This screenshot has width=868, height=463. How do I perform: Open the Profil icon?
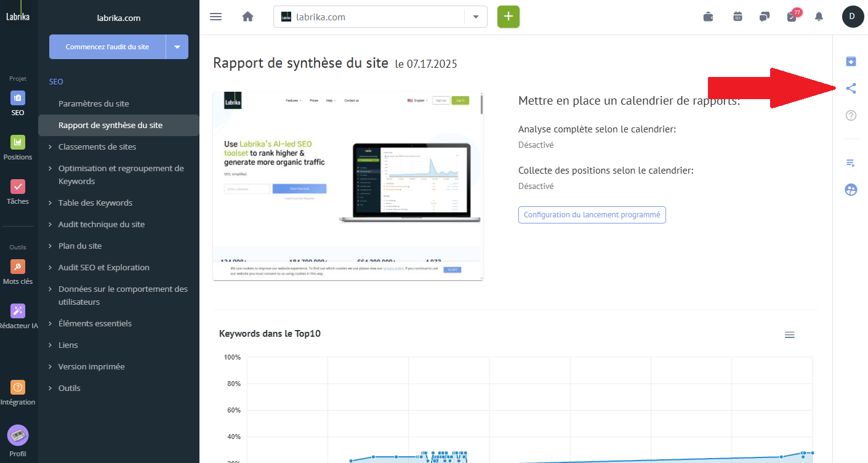18,435
